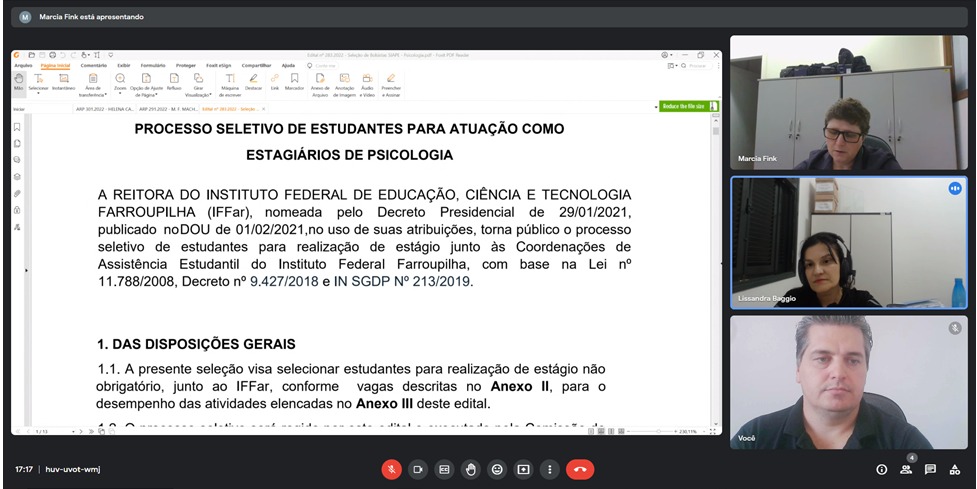Image resolution: width=977 pixels, height=489 pixels.
Task: Raise hand in the meeting
Action: (470, 469)
